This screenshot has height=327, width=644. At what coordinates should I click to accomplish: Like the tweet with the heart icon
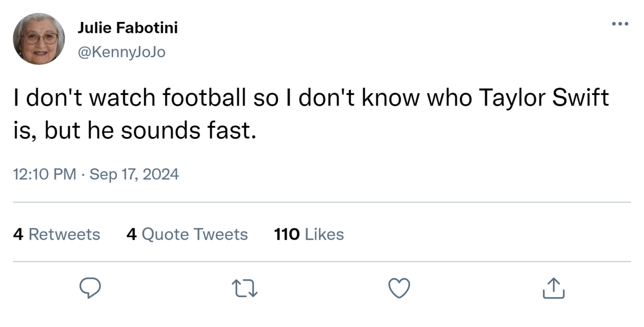point(399,288)
